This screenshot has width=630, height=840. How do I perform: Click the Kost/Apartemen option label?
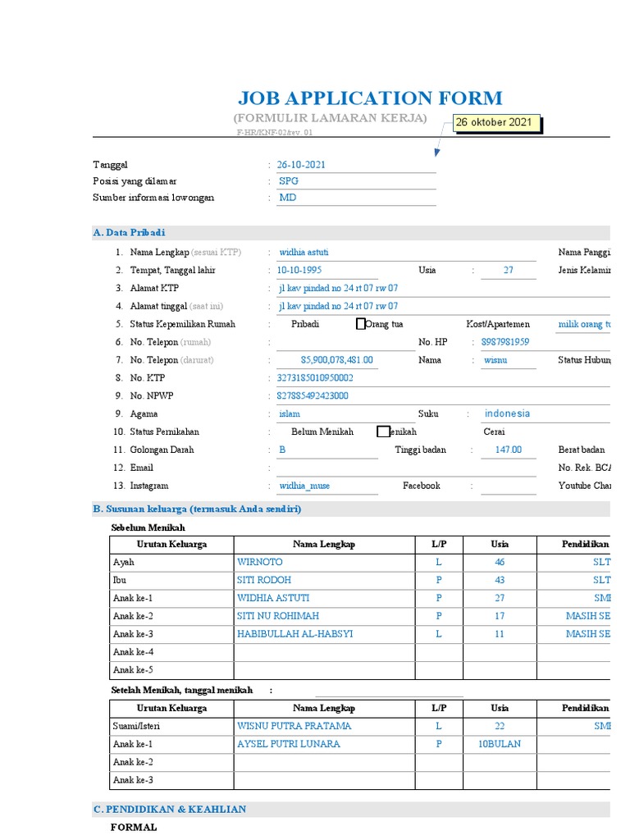coord(498,324)
